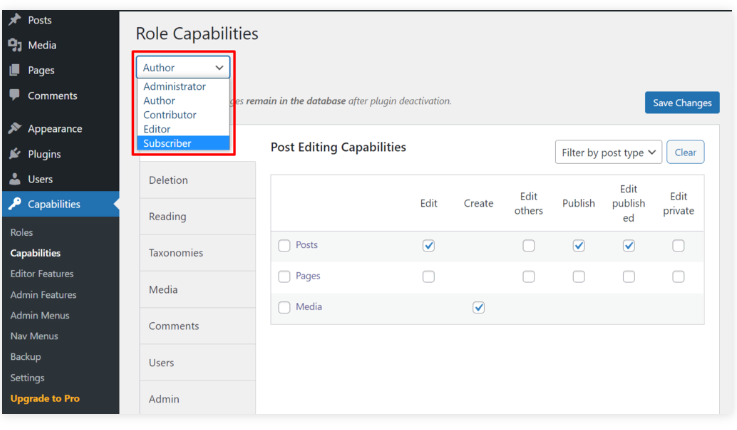Check the Media row select-all checkbox
Screen dimensions: 737x430
[284, 308]
